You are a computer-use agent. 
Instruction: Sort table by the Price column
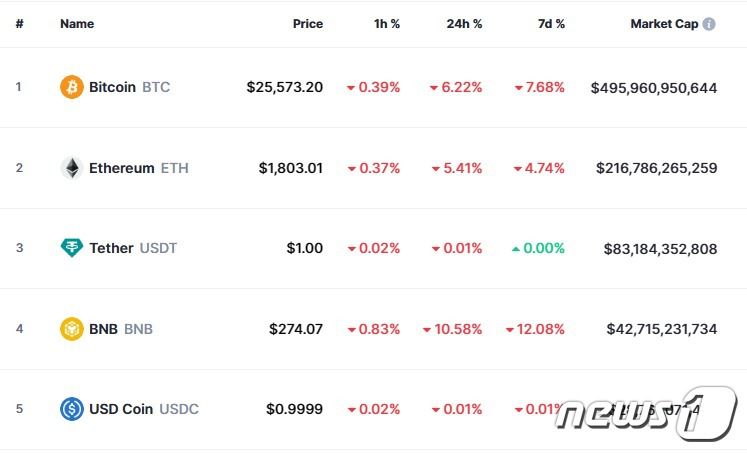click(308, 24)
